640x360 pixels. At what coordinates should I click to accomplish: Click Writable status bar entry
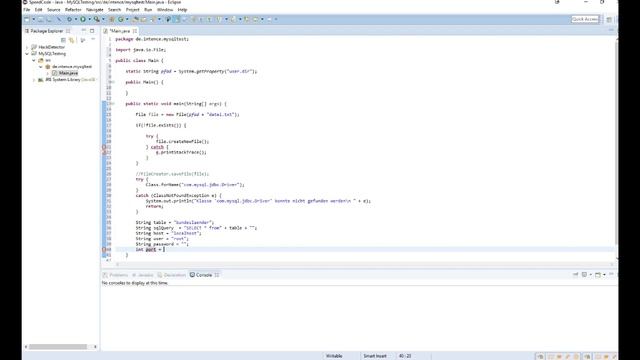[x=334, y=356]
